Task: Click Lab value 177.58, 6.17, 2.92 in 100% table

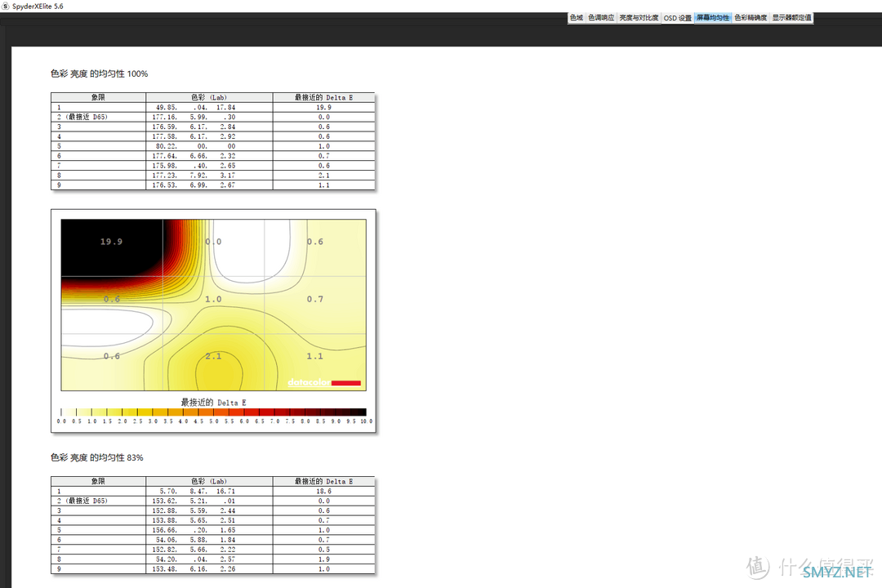Action: 194,136
